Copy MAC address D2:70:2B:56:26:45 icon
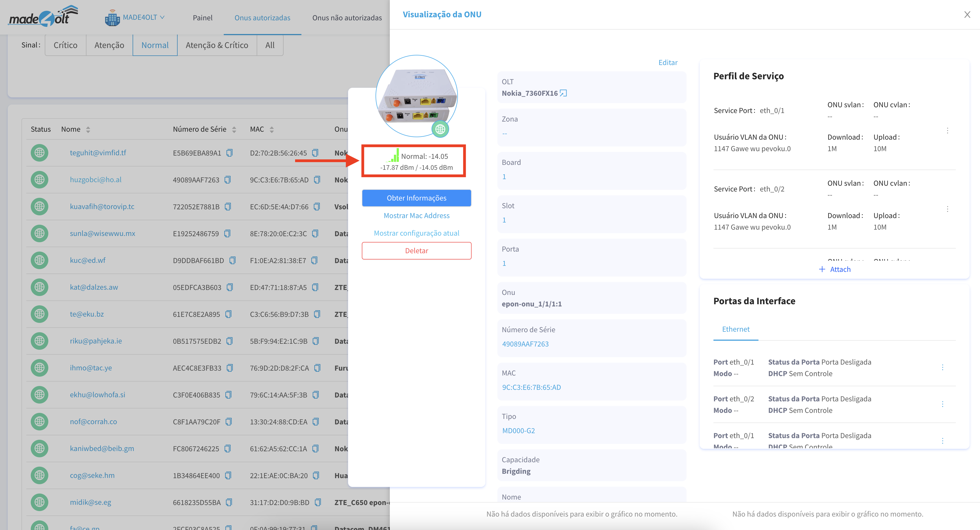The image size is (980, 530). click(x=315, y=153)
